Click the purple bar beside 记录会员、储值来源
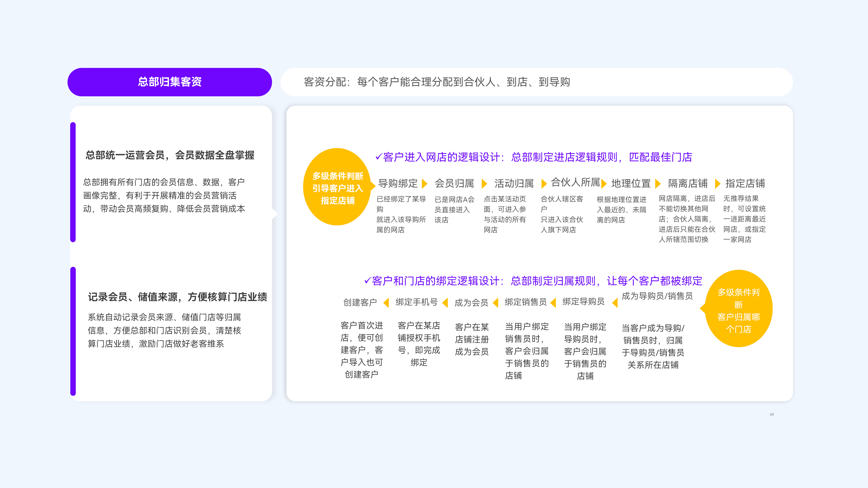Viewport: 868px width, 488px height. [73, 331]
